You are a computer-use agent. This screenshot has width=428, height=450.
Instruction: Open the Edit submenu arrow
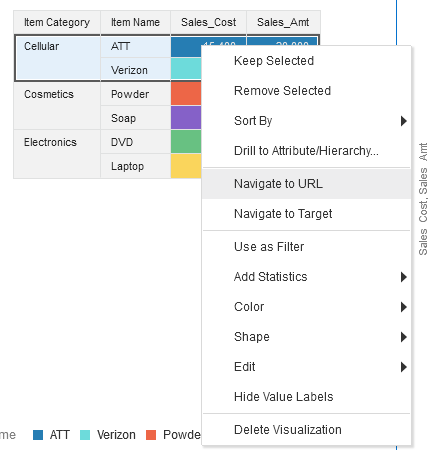click(x=404, y=367)
